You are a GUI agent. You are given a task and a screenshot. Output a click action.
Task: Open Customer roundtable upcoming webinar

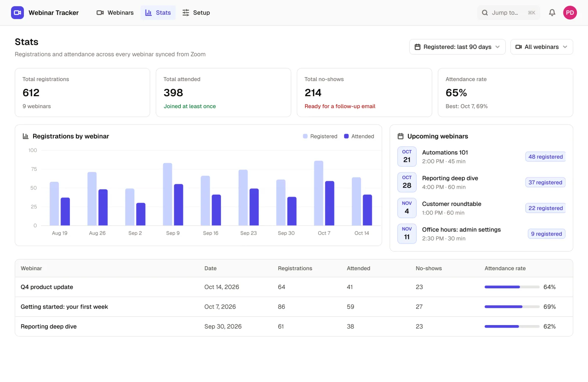tap(481, 208)
